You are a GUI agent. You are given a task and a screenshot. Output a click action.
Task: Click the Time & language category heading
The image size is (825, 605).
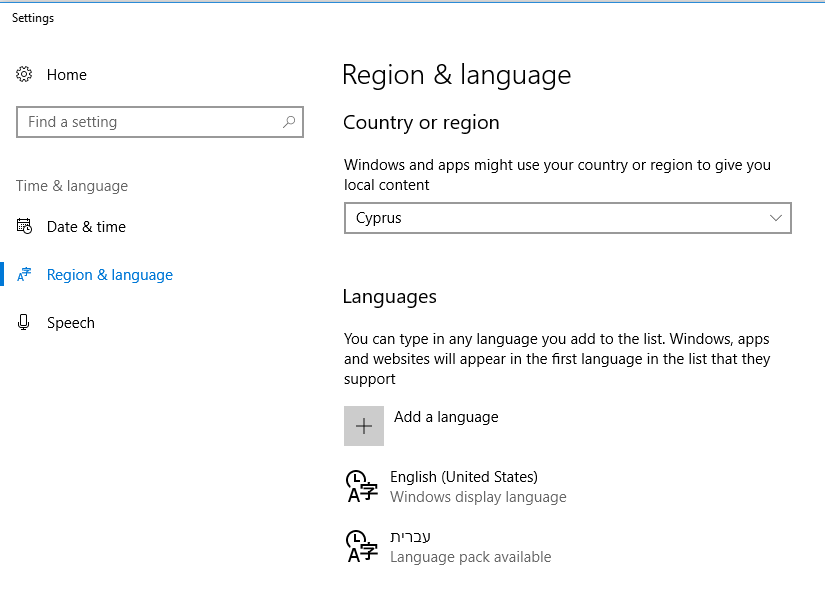72,186
